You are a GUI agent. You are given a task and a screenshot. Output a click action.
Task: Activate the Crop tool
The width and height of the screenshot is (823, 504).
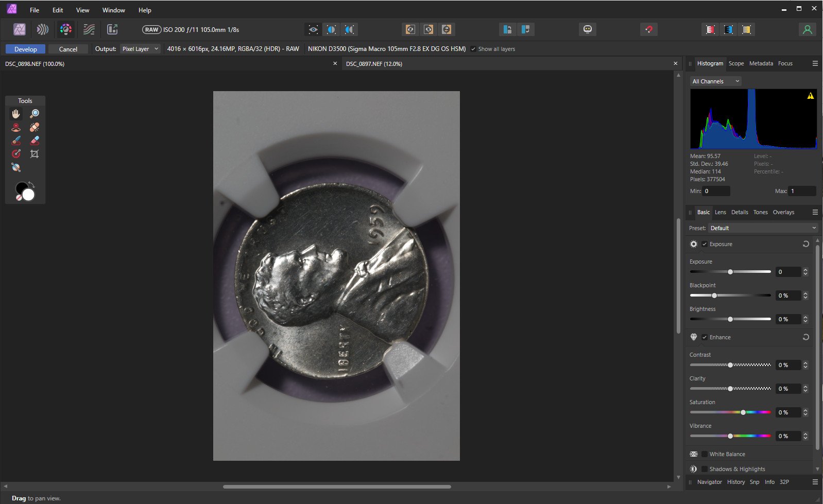(35, 154)
